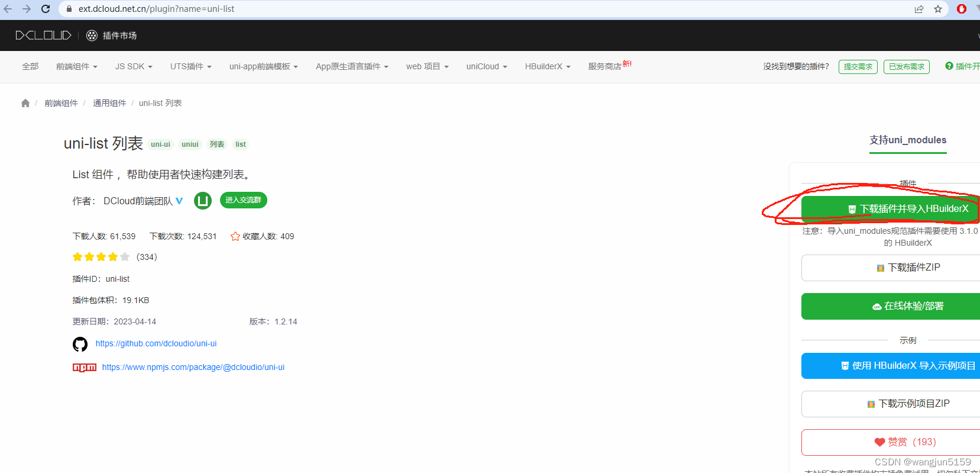Click the star rating row
Image resolution: width=980 pixels, height=473 pixels.
point(101,257)
